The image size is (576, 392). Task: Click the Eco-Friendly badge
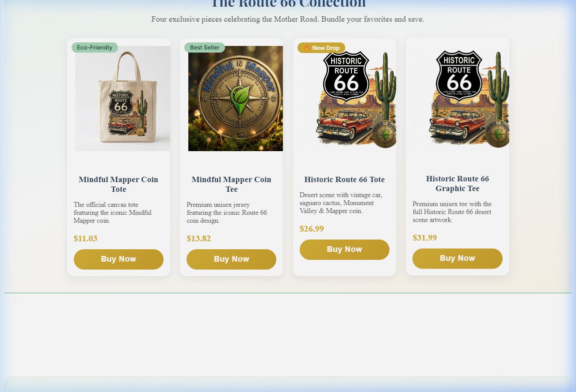tap(95, 47)
